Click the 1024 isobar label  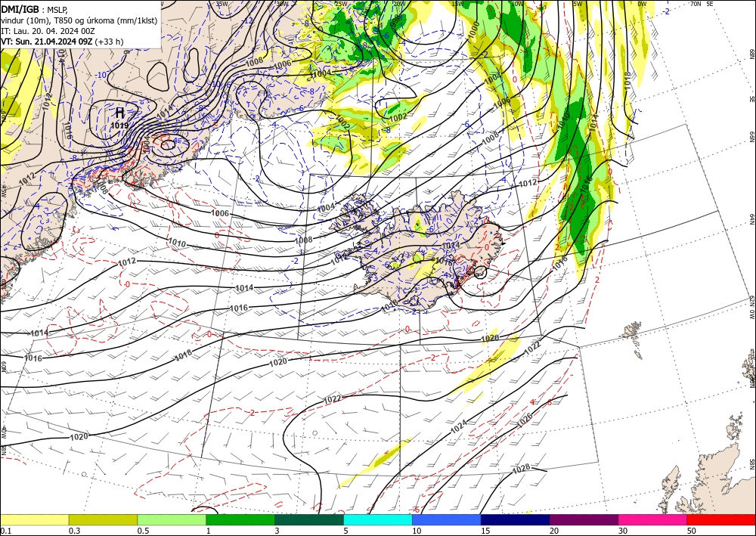click(x=459, y=425)
